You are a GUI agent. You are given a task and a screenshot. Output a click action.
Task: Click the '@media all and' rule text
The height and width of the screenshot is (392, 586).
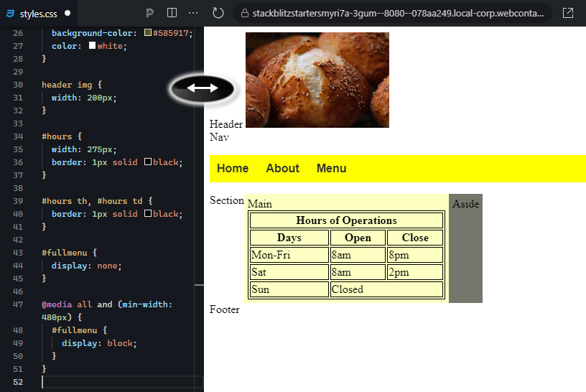[77, 304]
